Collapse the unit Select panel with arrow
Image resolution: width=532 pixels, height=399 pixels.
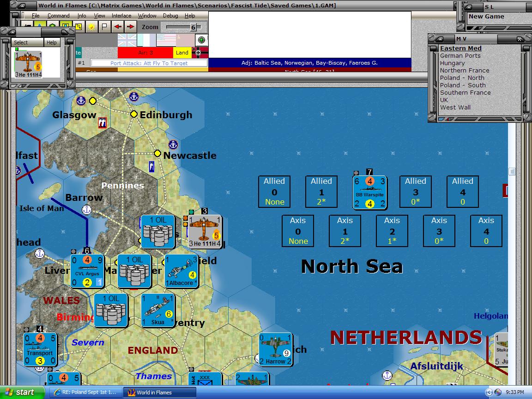(12, 32)
